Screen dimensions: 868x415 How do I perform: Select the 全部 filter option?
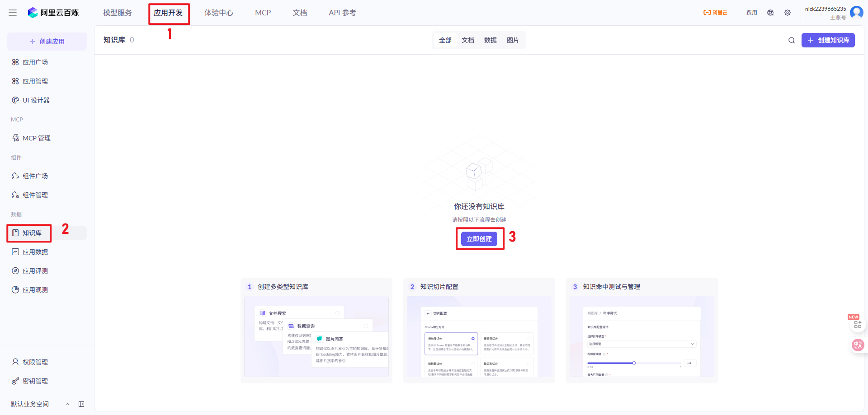(x=445, y=40)
